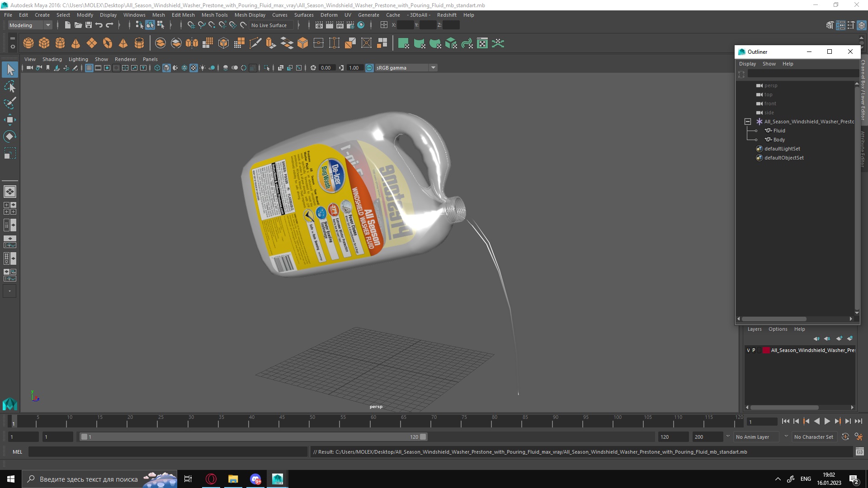Open the viewport Renderer menu

click(125, 59)
